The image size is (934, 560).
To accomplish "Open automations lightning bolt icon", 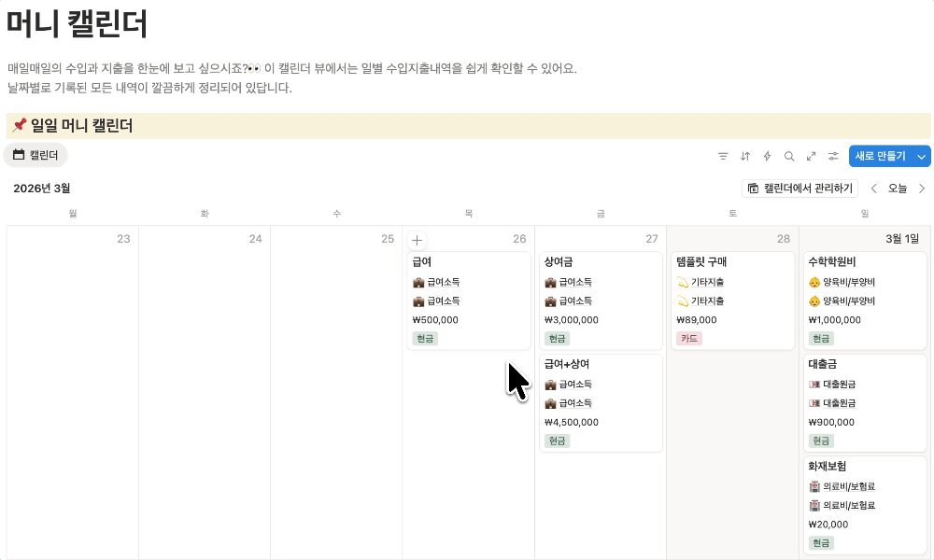I will (x=768, y=156).
